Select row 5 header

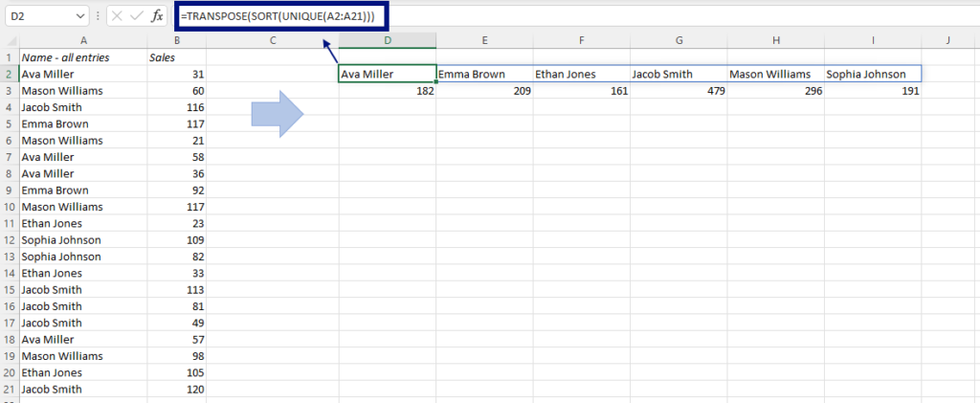click(10, 123)
